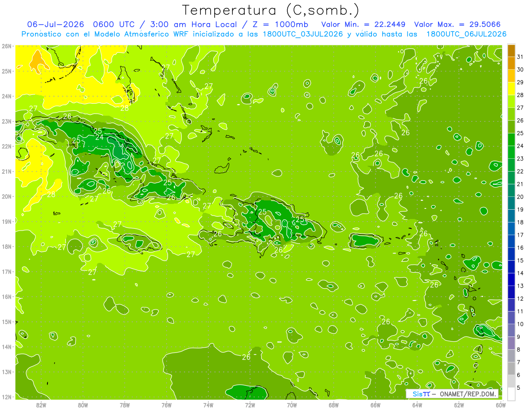Click the 15N latitude axis label
The image size is (532, 411).
point(7,321)
